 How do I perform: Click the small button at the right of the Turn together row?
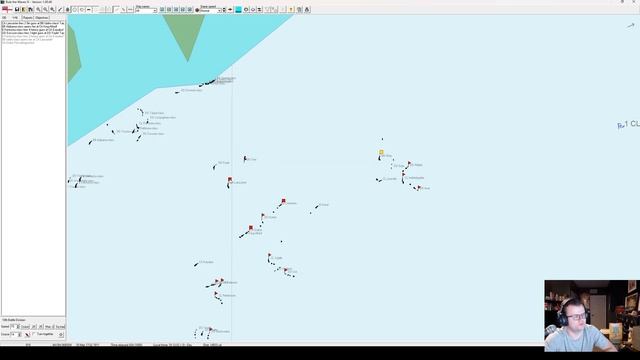pyautogui.click(x=61, y=334)
